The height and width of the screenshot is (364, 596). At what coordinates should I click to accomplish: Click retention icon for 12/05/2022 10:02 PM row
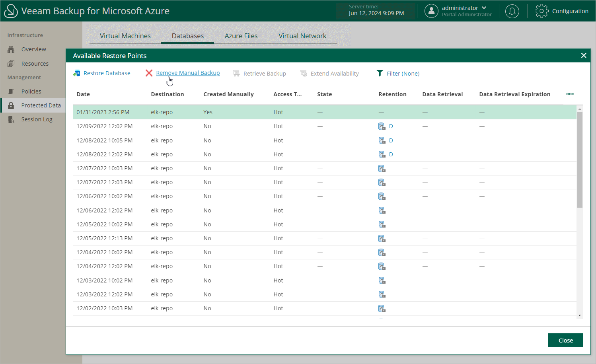pyautogui.click(x=382, y=224)
